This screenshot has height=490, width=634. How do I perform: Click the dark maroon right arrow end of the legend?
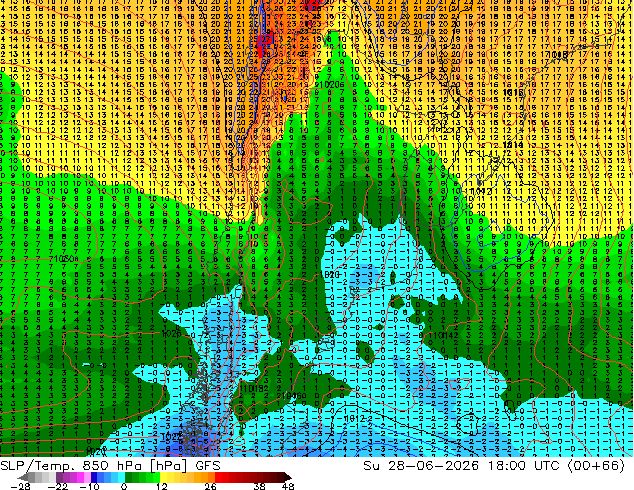coord(287,477)
